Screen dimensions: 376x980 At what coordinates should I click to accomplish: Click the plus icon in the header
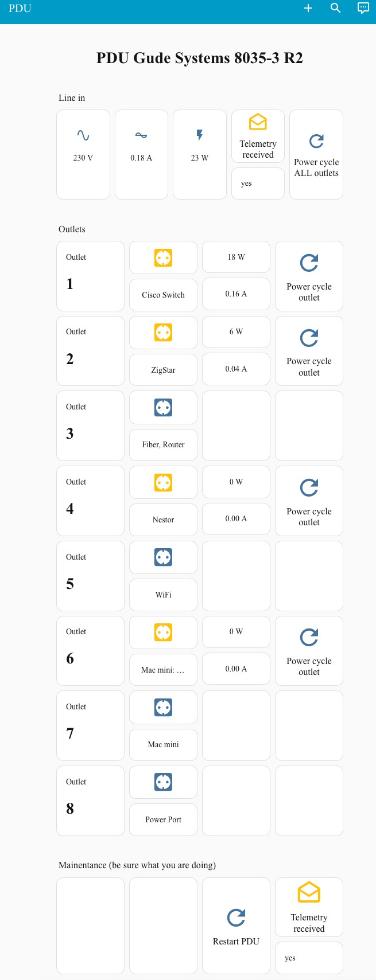click(308, 9)
